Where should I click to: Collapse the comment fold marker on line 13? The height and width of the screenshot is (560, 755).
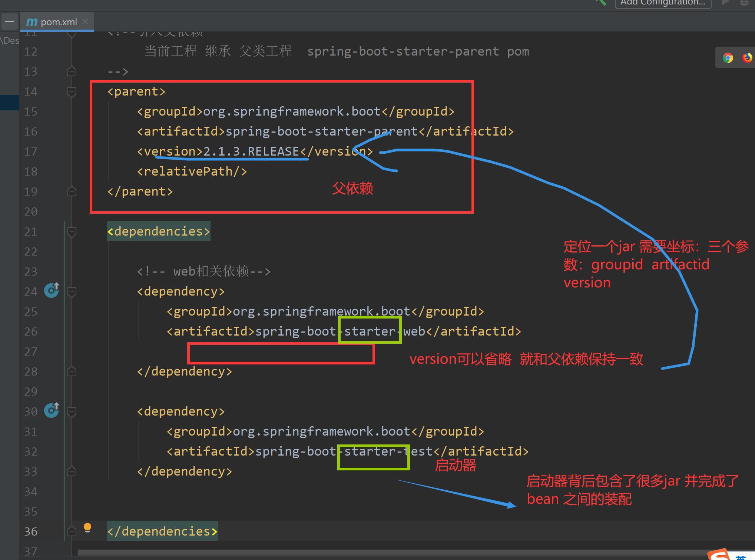pyautogui.click(x=72, y=71)
